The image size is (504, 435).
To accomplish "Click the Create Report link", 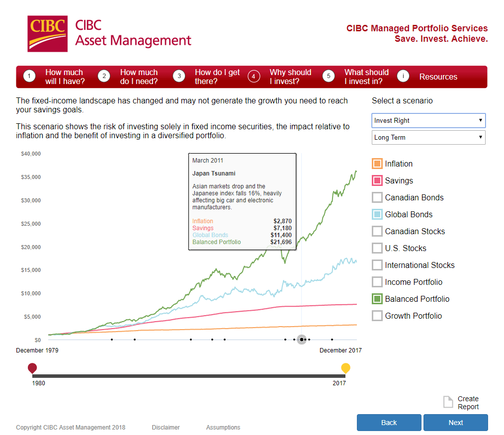I will point(468,403).
